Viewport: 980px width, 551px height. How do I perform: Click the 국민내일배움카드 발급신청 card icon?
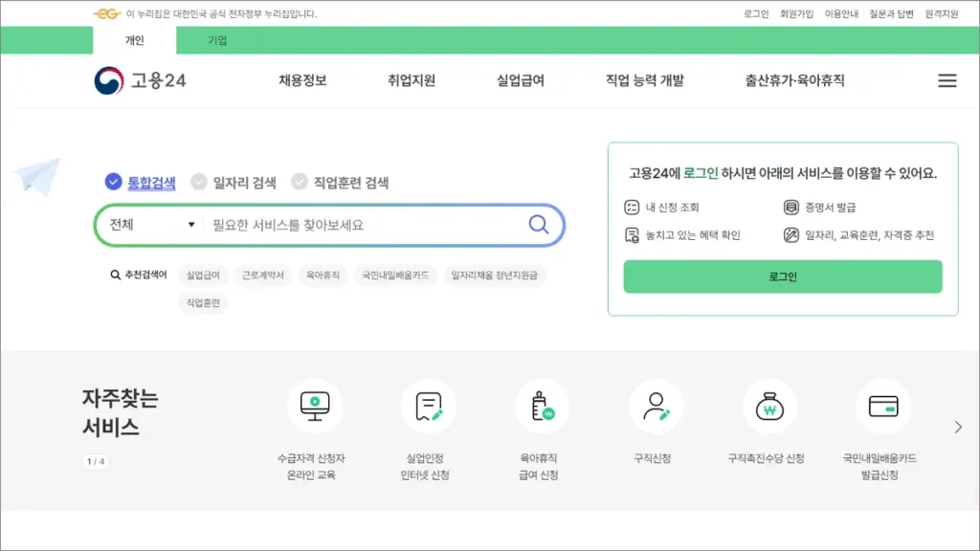[882, 407]
